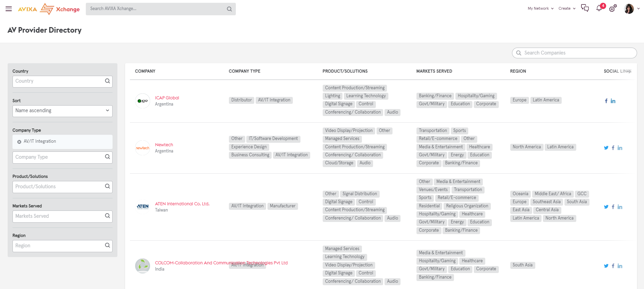Screen dimensions: 644x289
Task: Remove the AV/IT Integration filter chip
Action: click(x=19, y=142)
